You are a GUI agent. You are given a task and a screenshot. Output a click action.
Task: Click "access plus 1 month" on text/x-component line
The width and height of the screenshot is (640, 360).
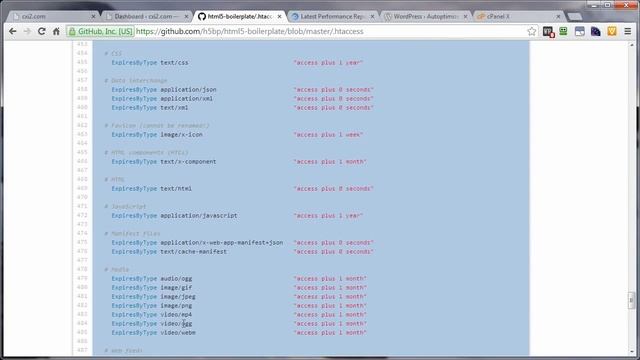pos(330,162)
